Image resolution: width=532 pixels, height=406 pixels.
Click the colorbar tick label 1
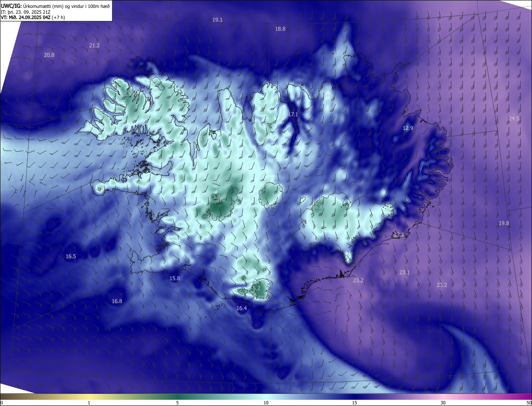[89, 403]
